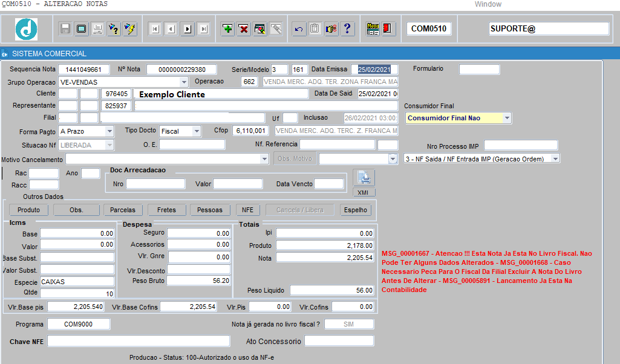Viewport: 620px width, 364px height.
Task: Click the blue undo arrow icon
Action: coord(299,29)
